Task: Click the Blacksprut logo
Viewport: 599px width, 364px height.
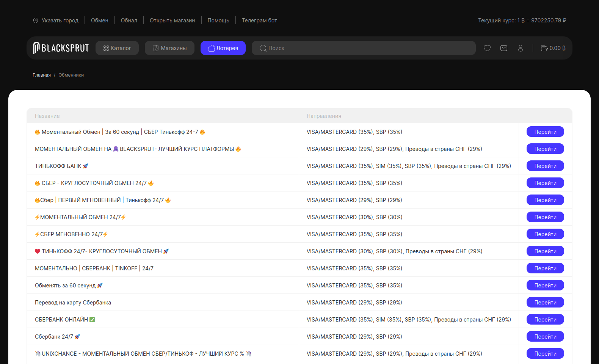Action: click(61, 48)
